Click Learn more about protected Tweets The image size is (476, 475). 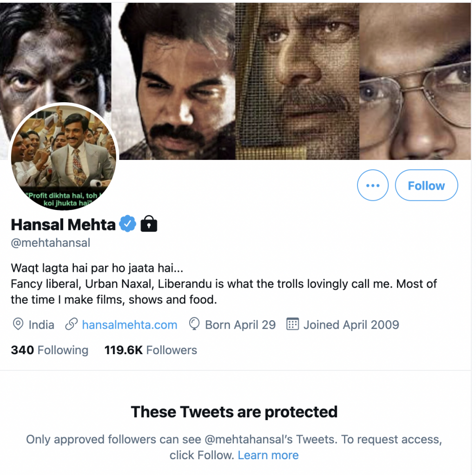point(268,455)
